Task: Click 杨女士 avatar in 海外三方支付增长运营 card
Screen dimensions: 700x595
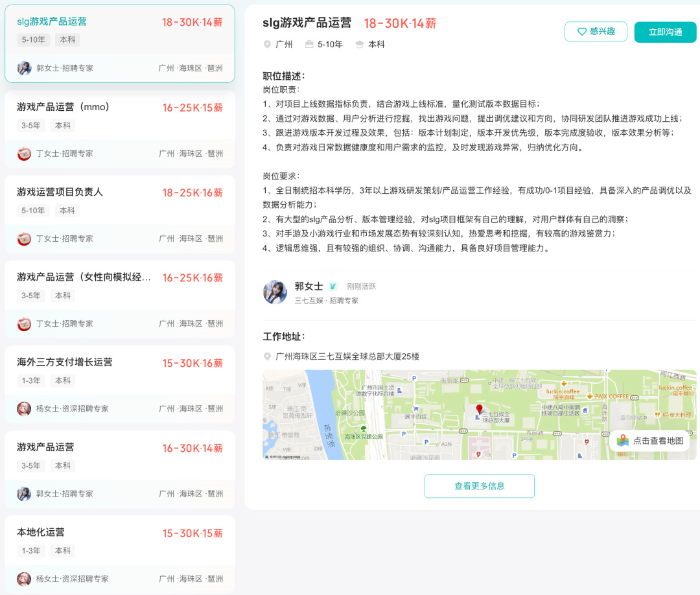Action: (24, 409)
